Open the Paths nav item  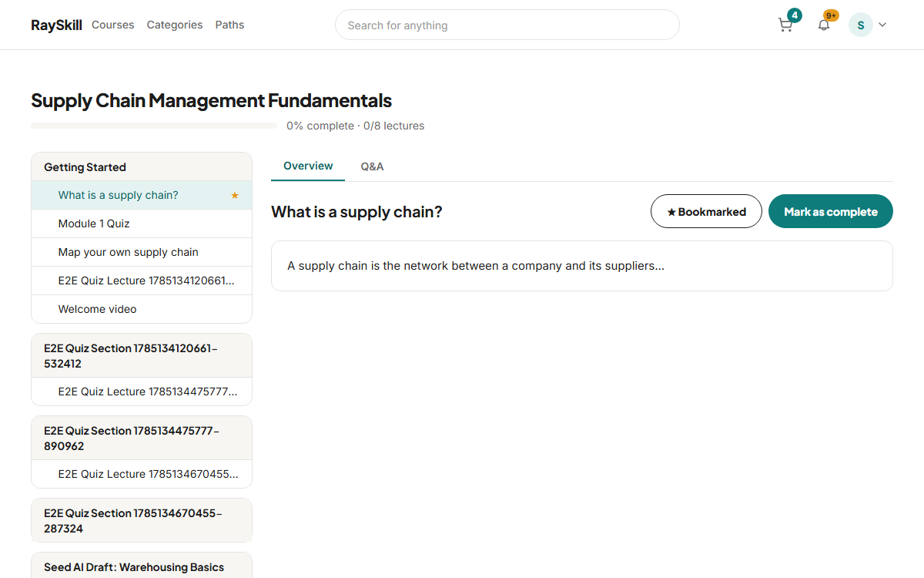click(229, 25)
